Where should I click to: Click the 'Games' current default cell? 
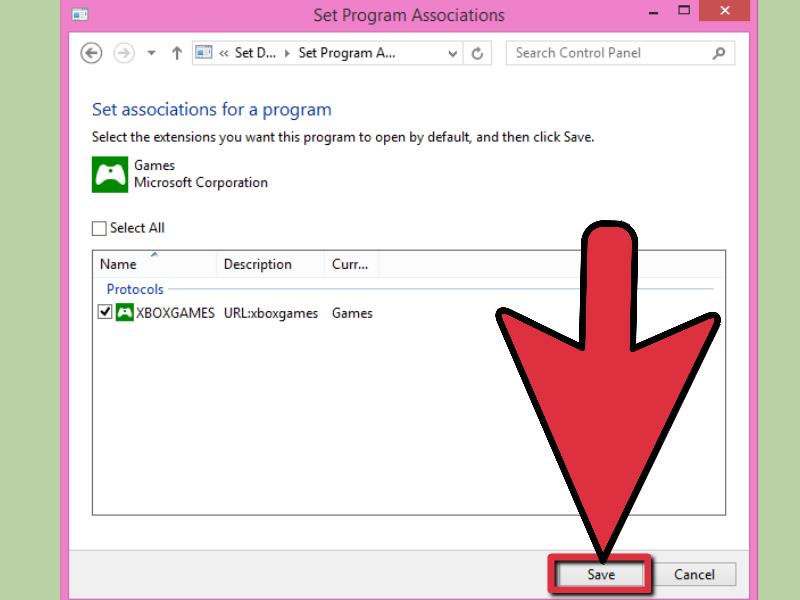coord(352,313)
